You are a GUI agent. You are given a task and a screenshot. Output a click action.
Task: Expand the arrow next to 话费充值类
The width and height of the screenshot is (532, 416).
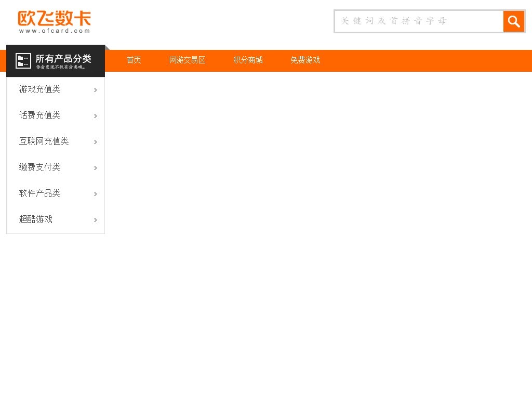pos(96,116)
